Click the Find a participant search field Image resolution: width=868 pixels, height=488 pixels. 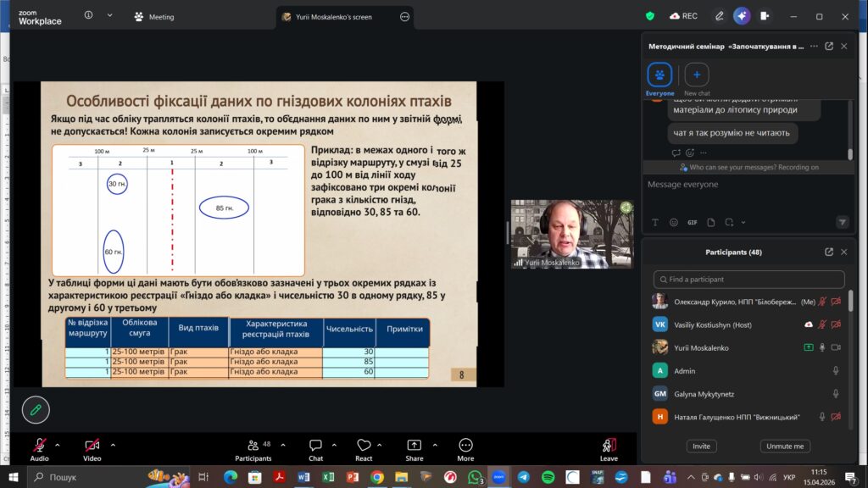tap(749, 280)
